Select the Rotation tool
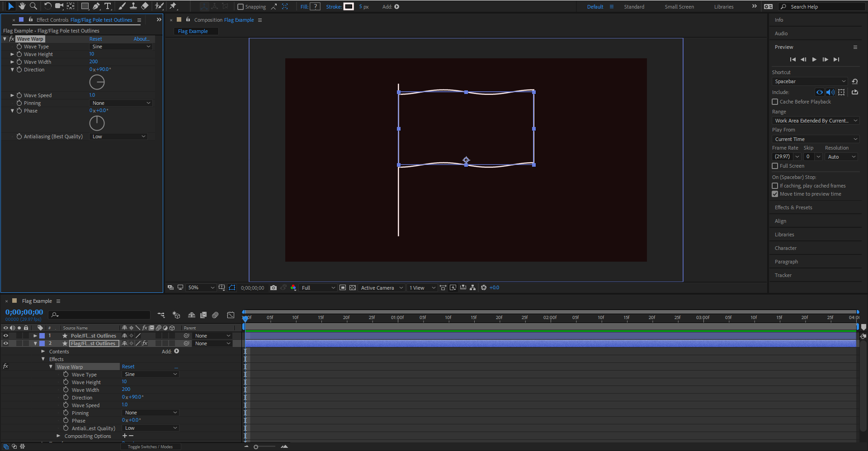Screen dimensions: 868x451 click(x=47, y=6)
